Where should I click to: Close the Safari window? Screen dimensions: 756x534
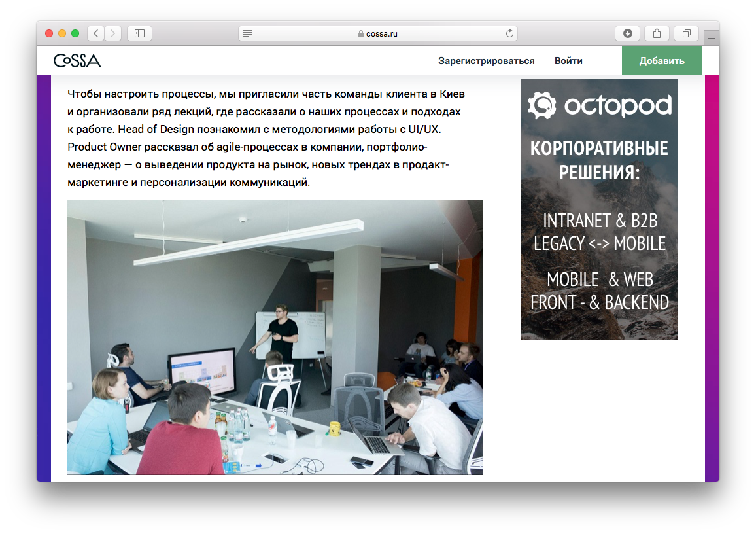coord(49,33)
